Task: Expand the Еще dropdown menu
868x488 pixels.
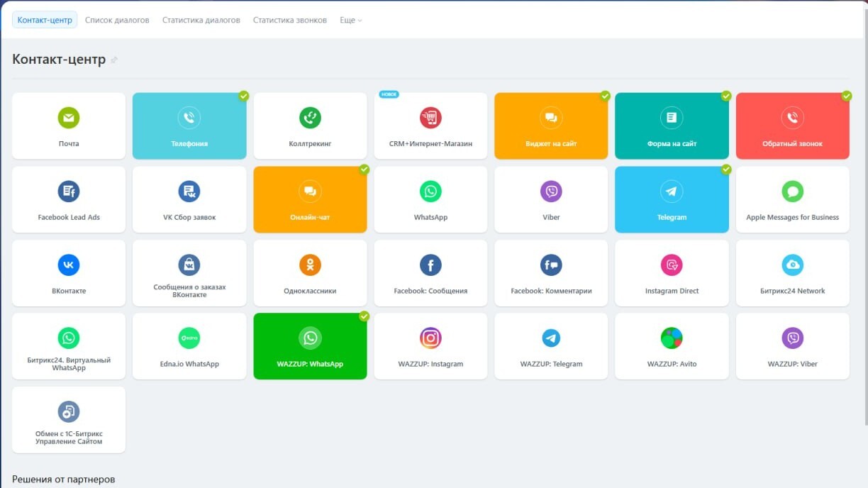Action: click(351, 20)
